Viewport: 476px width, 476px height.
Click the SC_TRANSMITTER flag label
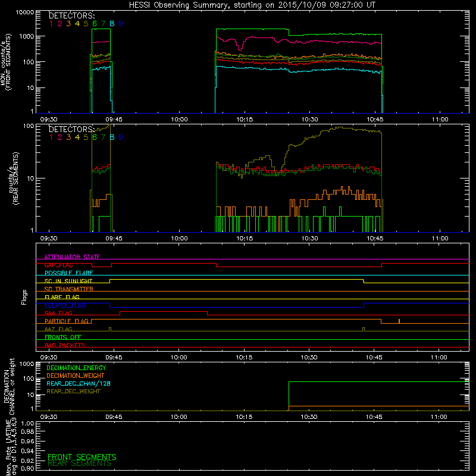click(69, 289)
